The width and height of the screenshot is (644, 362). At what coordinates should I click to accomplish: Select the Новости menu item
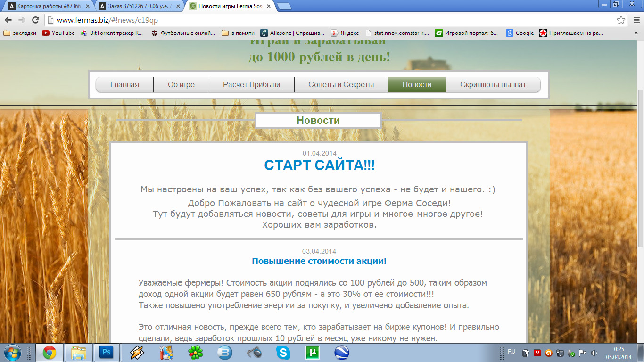[417, 85]
